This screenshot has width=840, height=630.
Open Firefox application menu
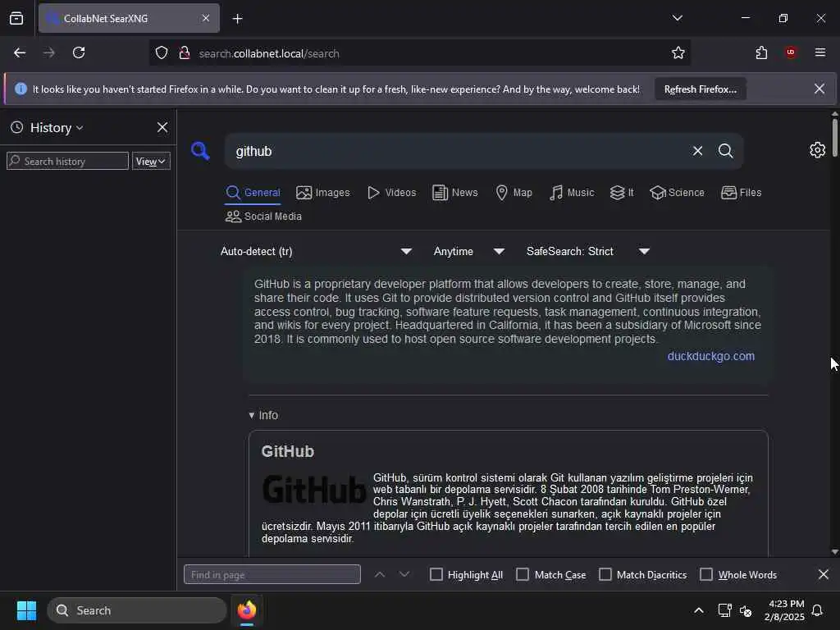pos(820,52)
